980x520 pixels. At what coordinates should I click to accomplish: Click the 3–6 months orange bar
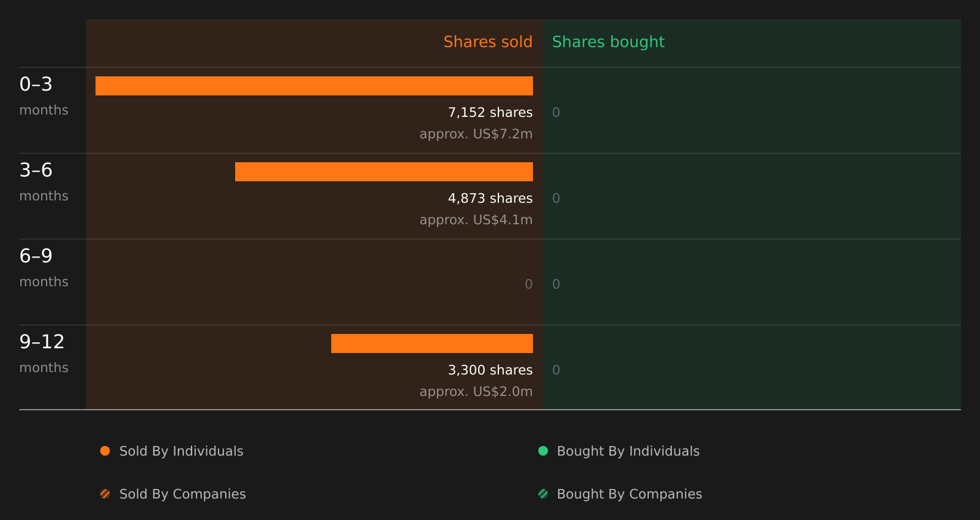pyautogui.click(x=384, y=172)
